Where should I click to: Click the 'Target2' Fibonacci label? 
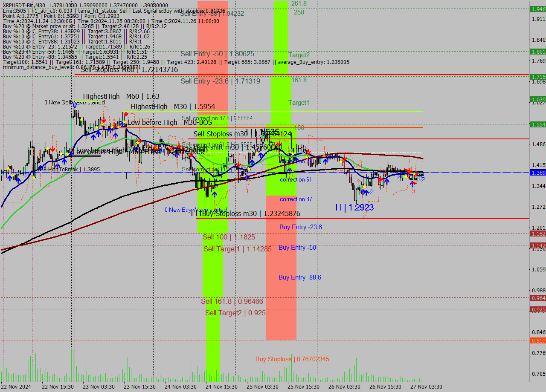[x=299, y=55]
